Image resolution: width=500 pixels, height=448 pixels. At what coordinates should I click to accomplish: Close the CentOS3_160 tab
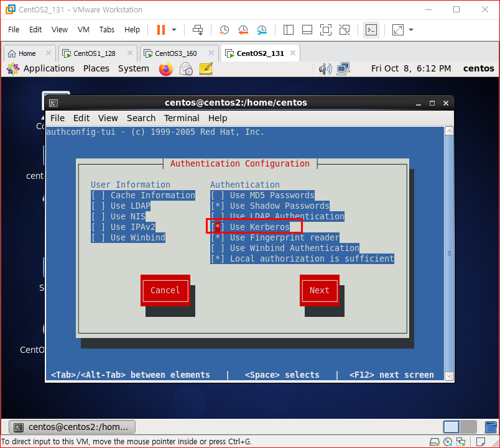point(211,53)
